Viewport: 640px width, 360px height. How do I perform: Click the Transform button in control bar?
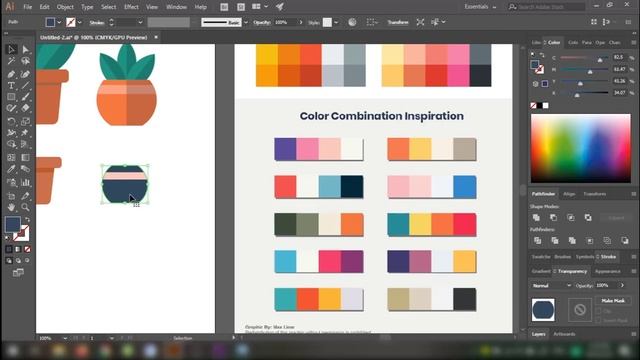398,22
